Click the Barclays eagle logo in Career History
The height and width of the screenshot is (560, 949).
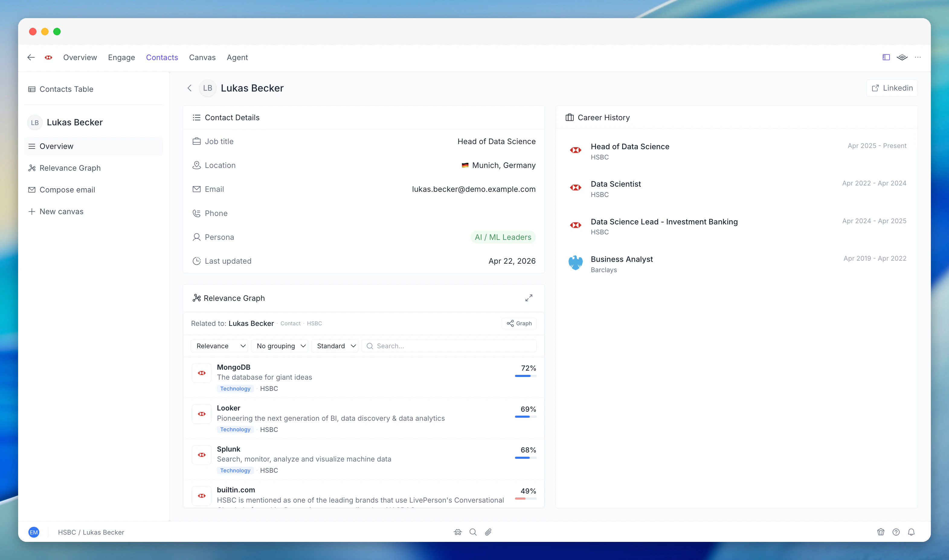(575, 263)
